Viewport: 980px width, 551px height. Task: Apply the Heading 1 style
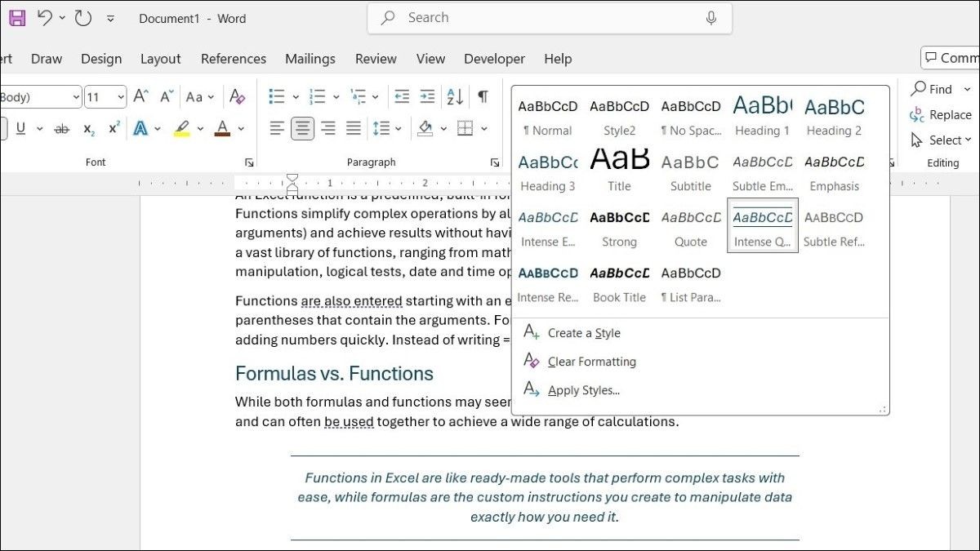tap(763, 117)
